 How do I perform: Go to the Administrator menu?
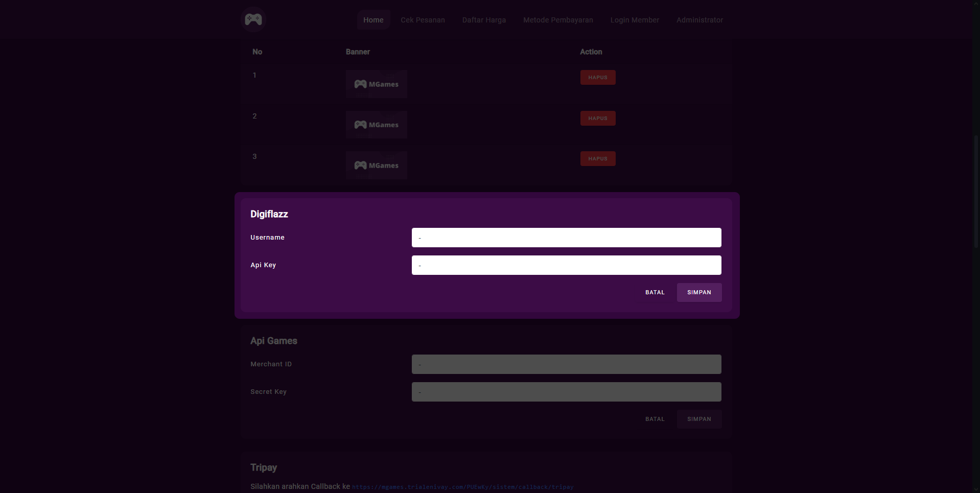[x=699, y=20]
